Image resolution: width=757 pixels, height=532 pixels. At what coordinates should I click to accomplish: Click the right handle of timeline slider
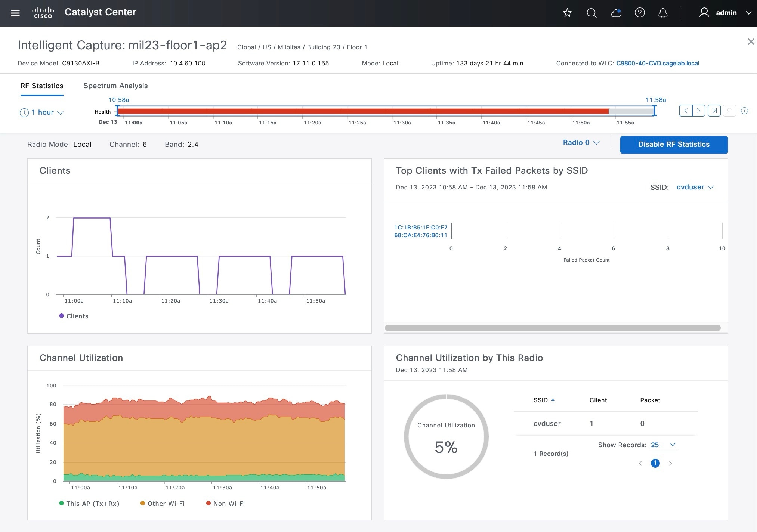654,111
